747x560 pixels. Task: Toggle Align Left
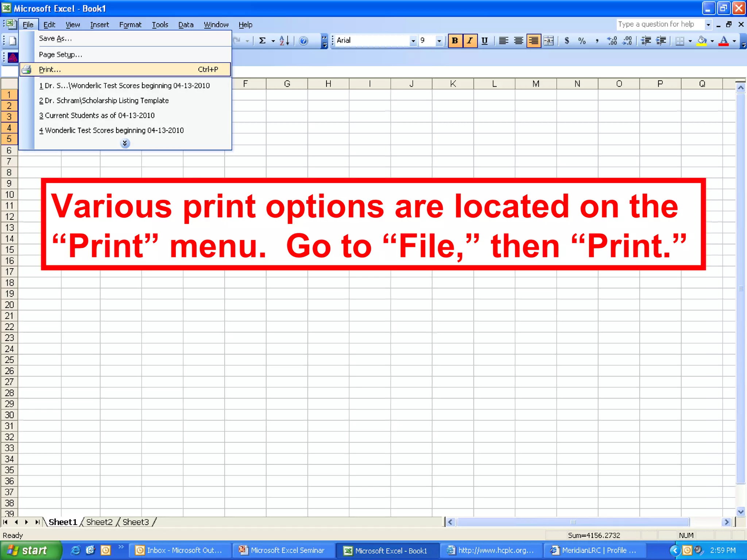(x=504, y=40)
